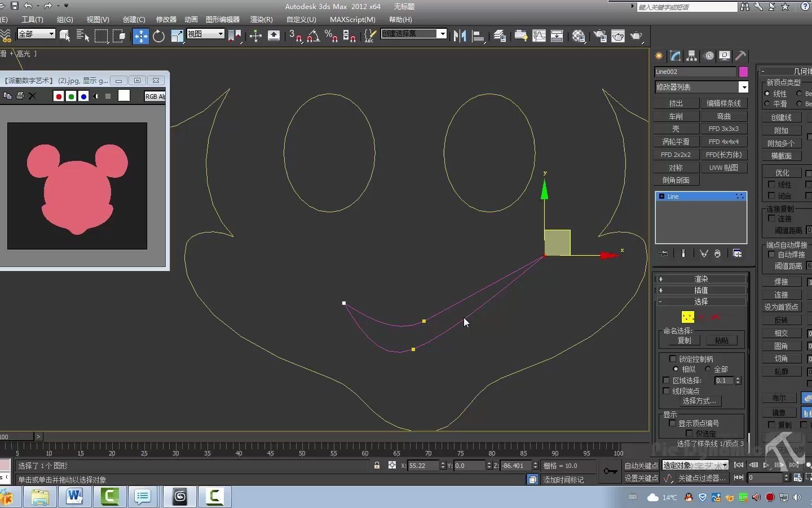Open the Material Editor sphere icon

[x=579, y=36]
